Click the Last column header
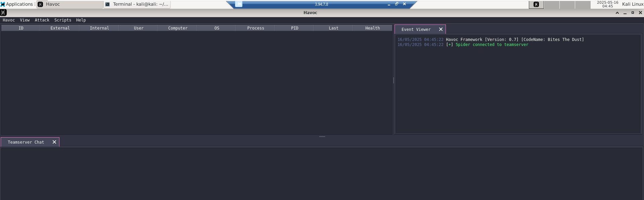This screenshot has height=200, width=644. click(333, 28)
